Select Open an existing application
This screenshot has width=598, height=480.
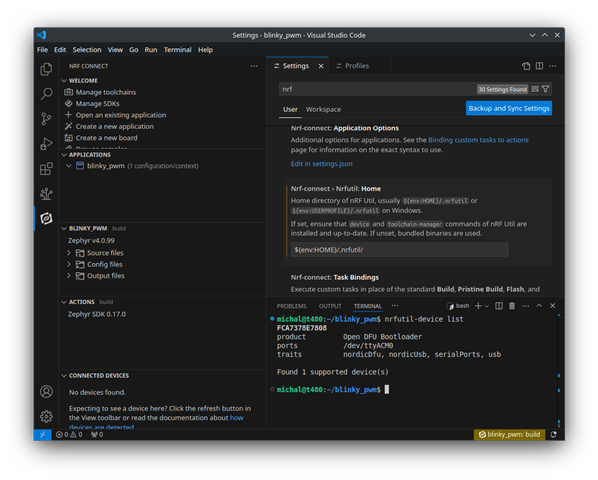coord(121,115)
